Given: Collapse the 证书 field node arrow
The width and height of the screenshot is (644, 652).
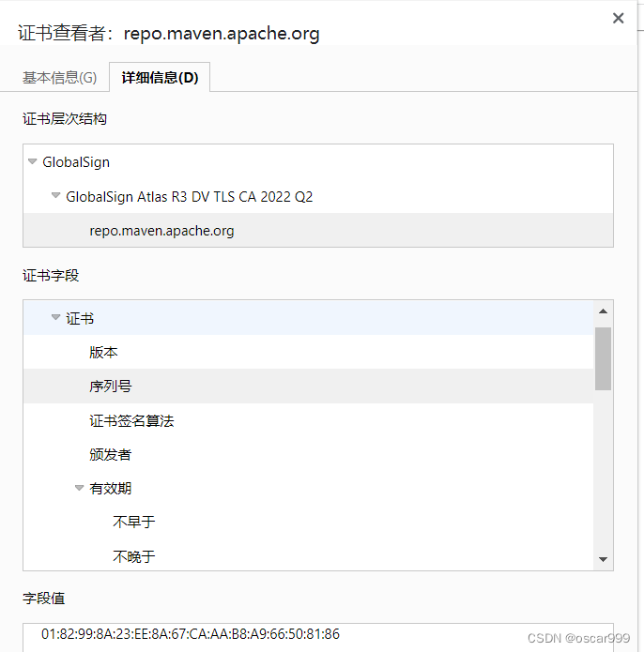Looking at the screenshot, I should pos(55,318).
